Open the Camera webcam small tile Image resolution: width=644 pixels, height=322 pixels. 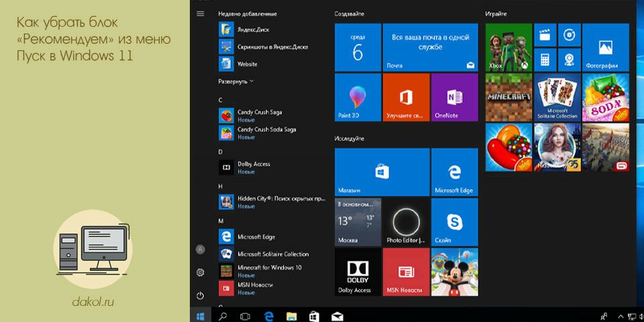pos(570,60)
